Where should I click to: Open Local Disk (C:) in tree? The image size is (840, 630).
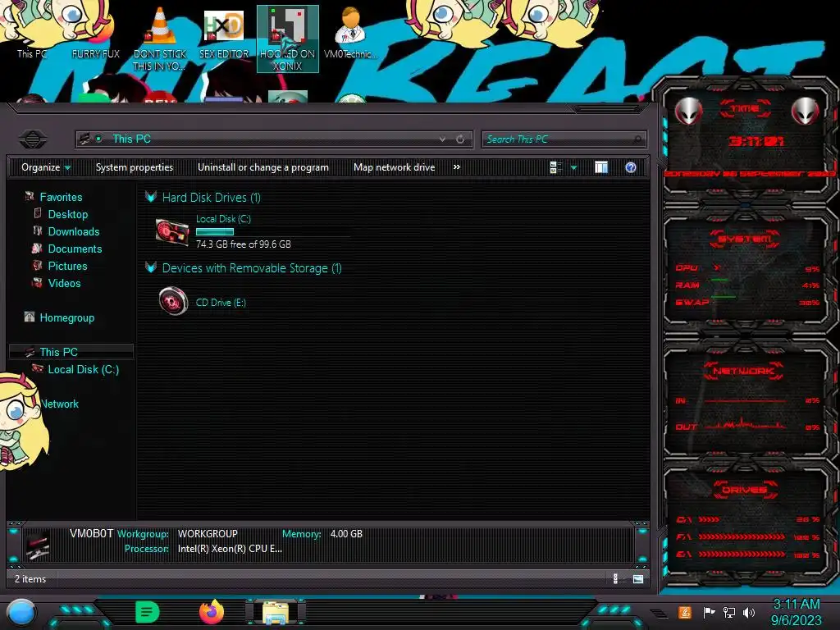pyautogui.click(x=83, y=369)
